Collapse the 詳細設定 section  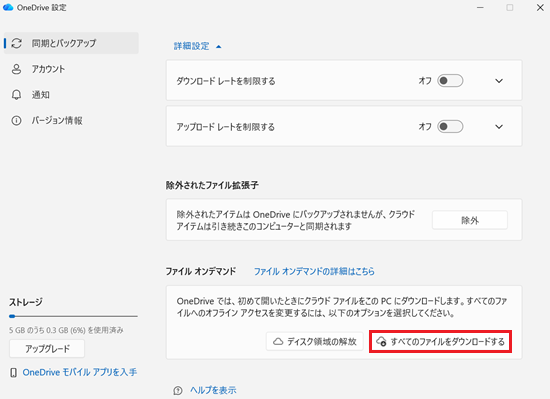point(197,46)
